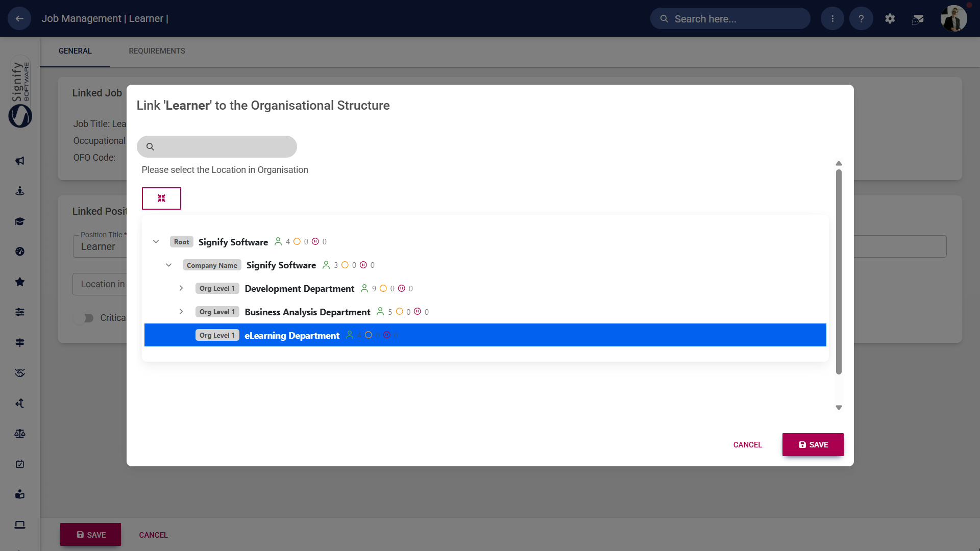The width and height of the screenshot is (980, 551).
Task: Expand the Business Analysis Department node
Action: [181, 312]
